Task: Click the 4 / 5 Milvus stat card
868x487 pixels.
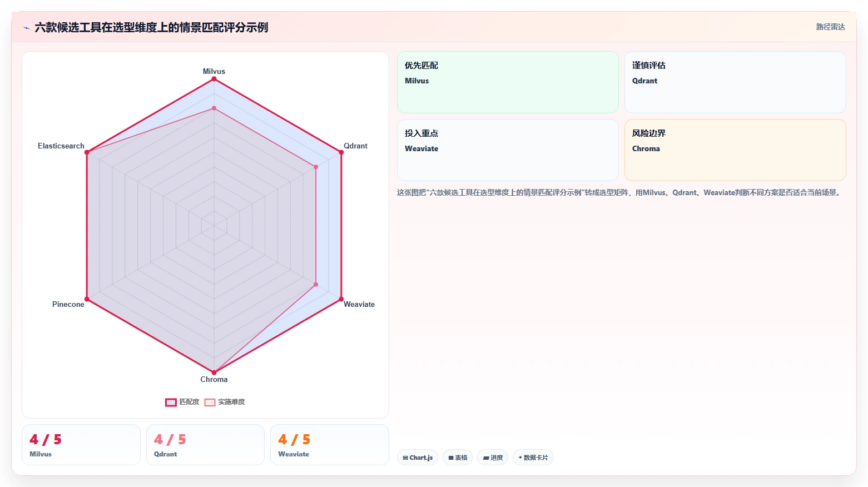Action: tap(81, 445)
